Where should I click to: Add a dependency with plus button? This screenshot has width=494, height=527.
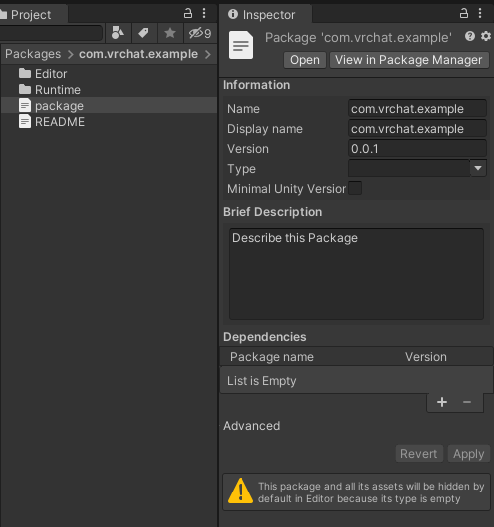442,402
